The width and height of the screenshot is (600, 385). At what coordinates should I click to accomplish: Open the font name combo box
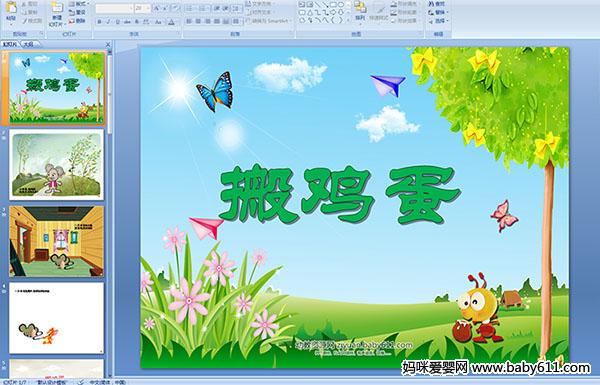coord(114,8)
